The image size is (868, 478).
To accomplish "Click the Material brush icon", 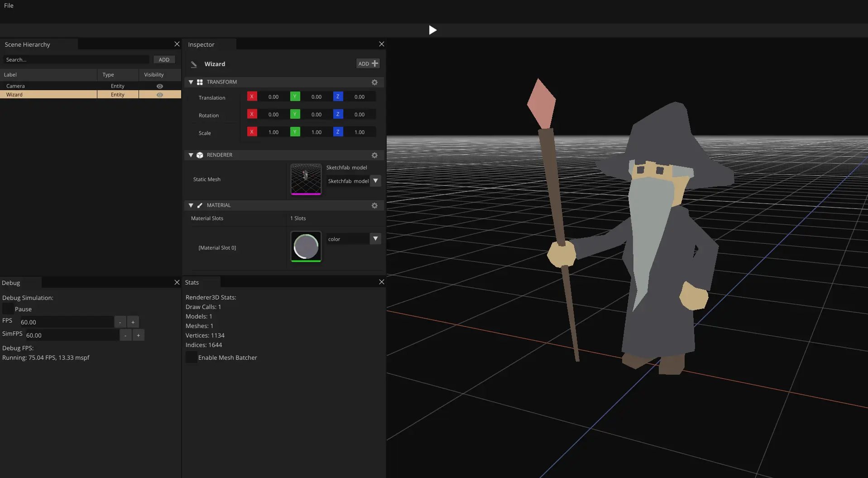I will [x=200, y=206].
